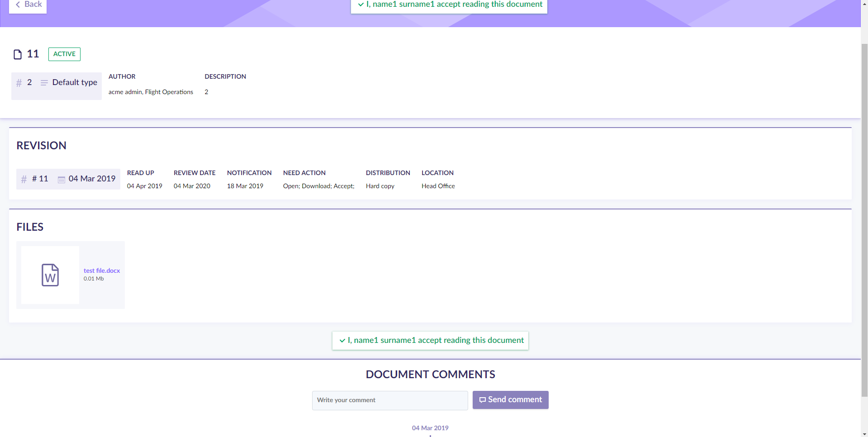This screenshot has height=437, width=868.
Task: Click scrollbar down arrow at bottom right
Action: pos(864,433)
